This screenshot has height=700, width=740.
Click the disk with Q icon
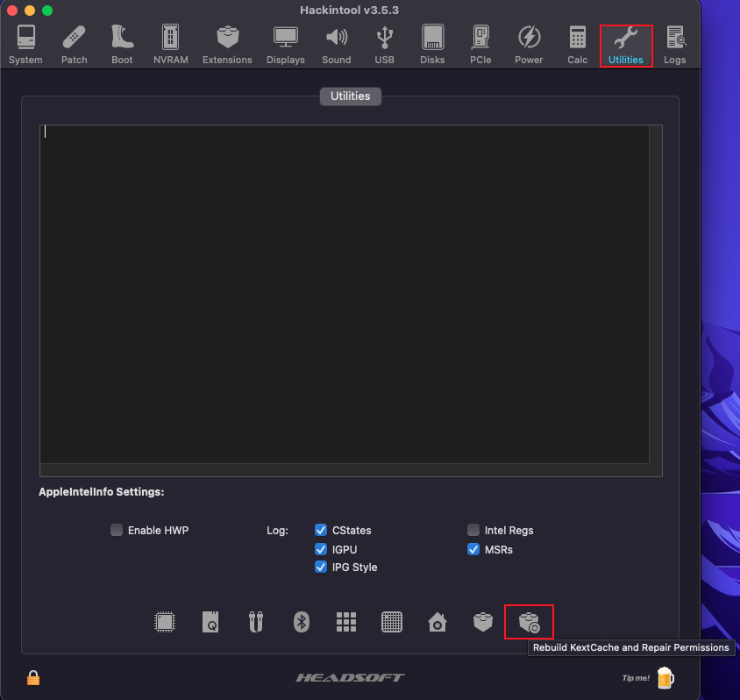pyautogui.click(x=210, y=622)
